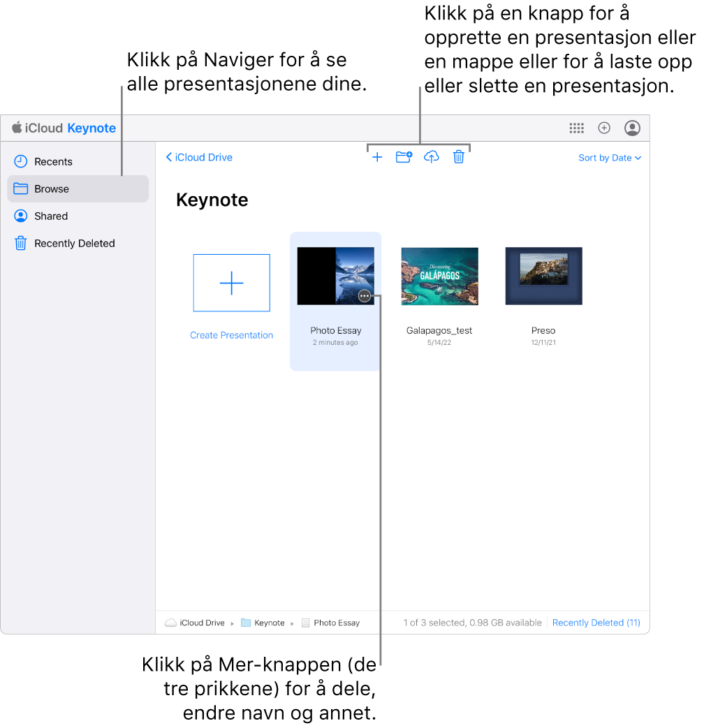
Task: Click the Preso file name
Action: (543, 331)
